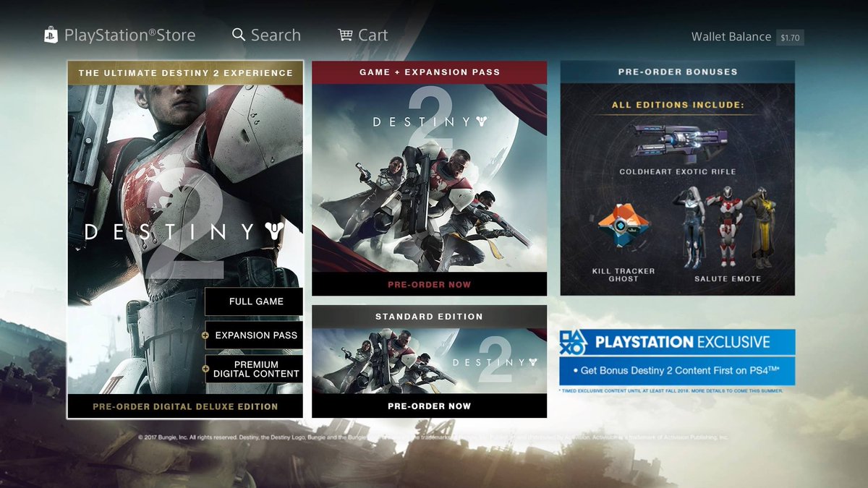Click the Wallet Balance $1.70 amount
This screenshot has width=868, height=488.
pos(790,38)
